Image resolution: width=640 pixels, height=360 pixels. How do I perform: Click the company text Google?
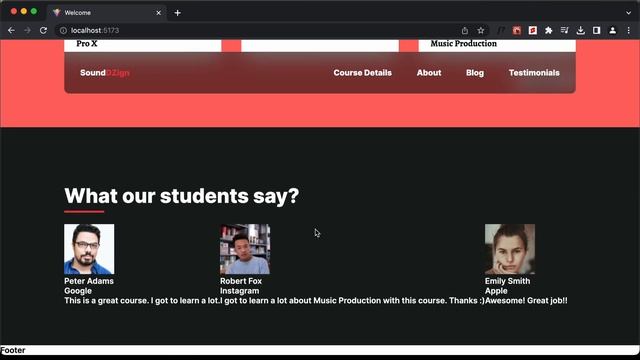tap(78, 291)
